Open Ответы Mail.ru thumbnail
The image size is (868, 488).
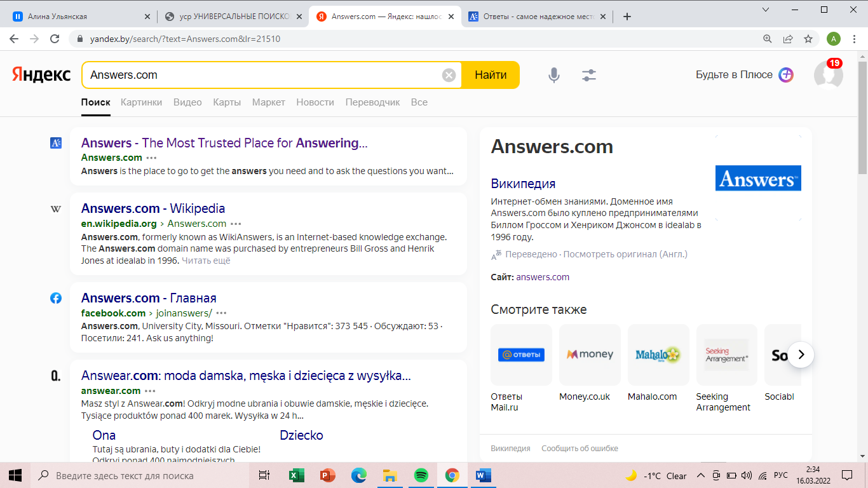click(521, 355)
